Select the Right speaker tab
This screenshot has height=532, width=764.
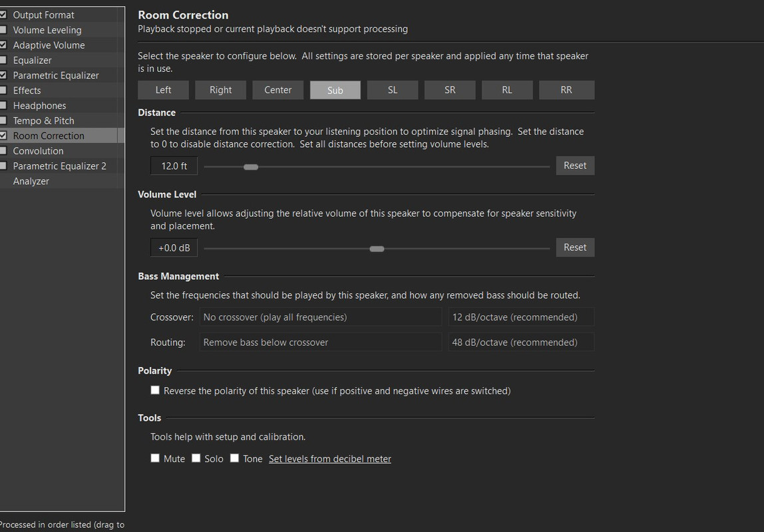pyautogui.click(x=221, y=90)
